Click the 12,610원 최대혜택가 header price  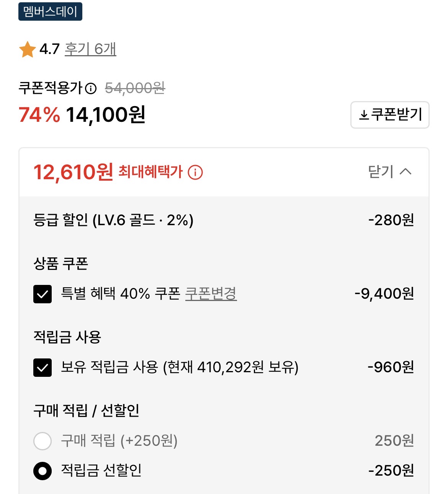click(x=73, y=172)
